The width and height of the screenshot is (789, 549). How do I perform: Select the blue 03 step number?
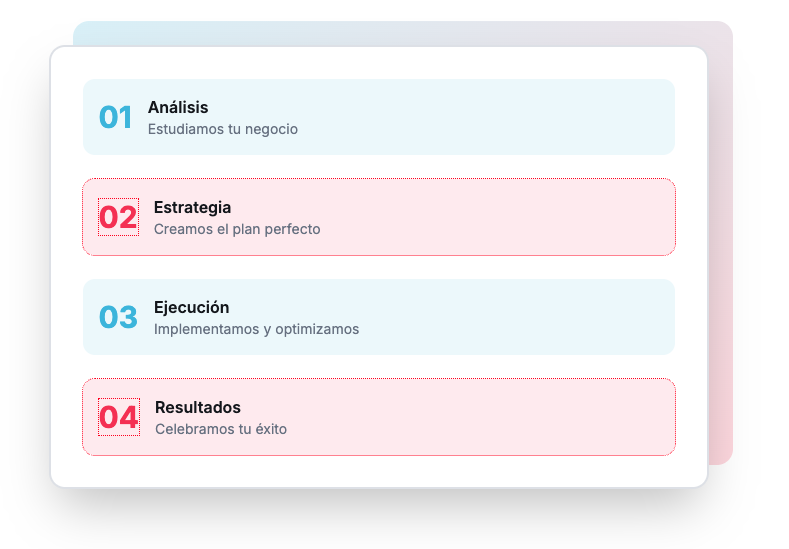118,317
